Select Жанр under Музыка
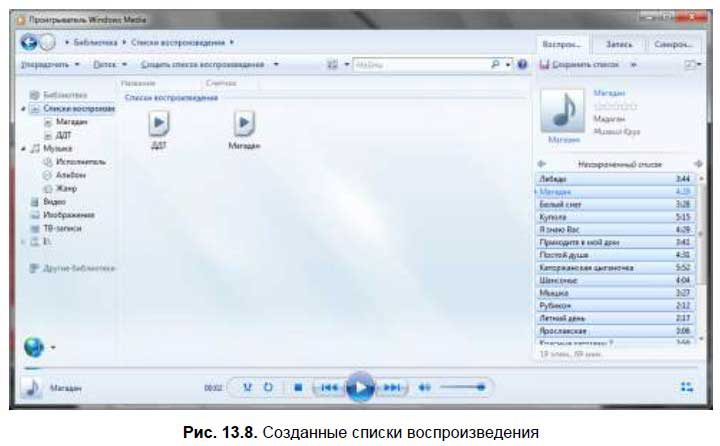 click(66, 188)
